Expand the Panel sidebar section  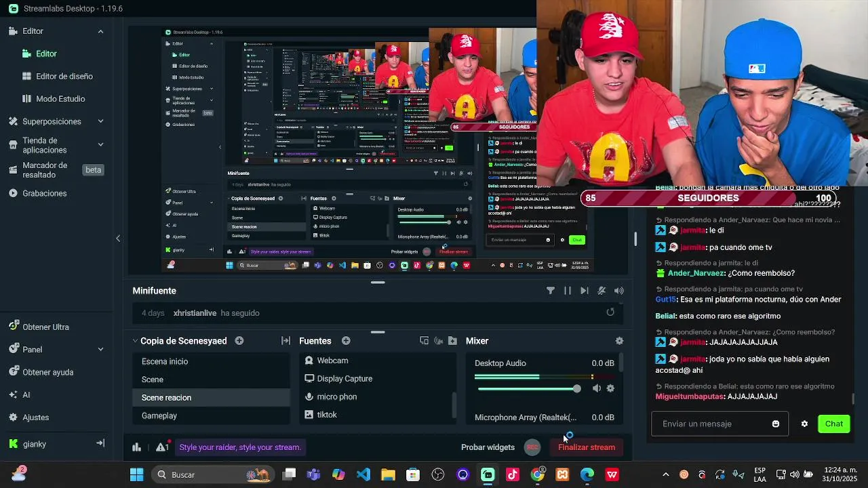coord(100,350)
